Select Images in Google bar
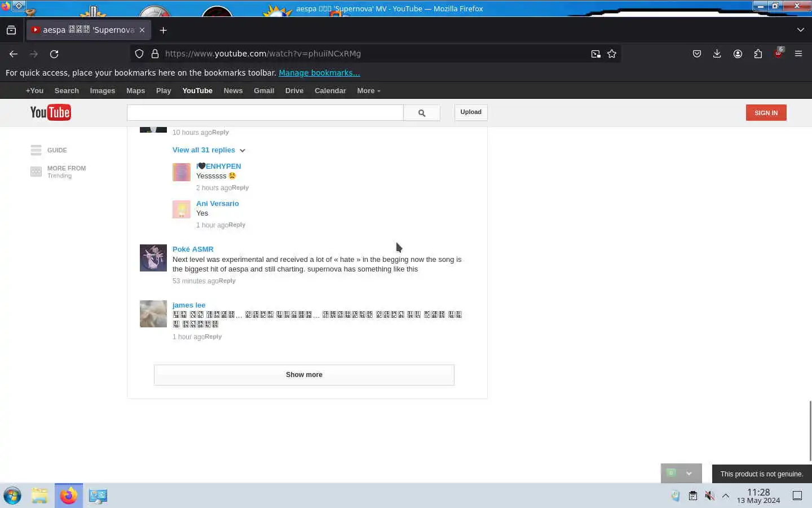This screenshot has height=508, width=812. click(103, 90)
